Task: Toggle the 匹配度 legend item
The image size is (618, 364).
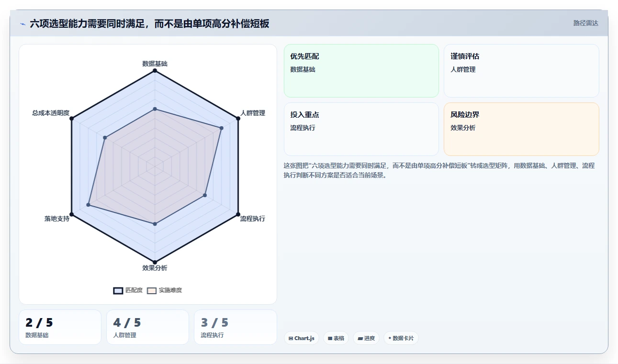Action: (128, 290)
